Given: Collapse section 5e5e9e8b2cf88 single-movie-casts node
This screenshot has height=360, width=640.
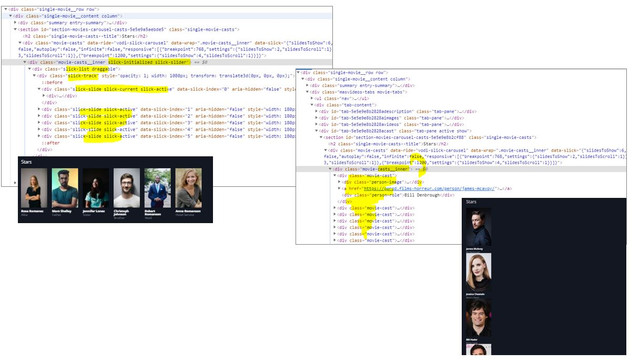Looking at the screenshot, I should [x=322, y=138].
